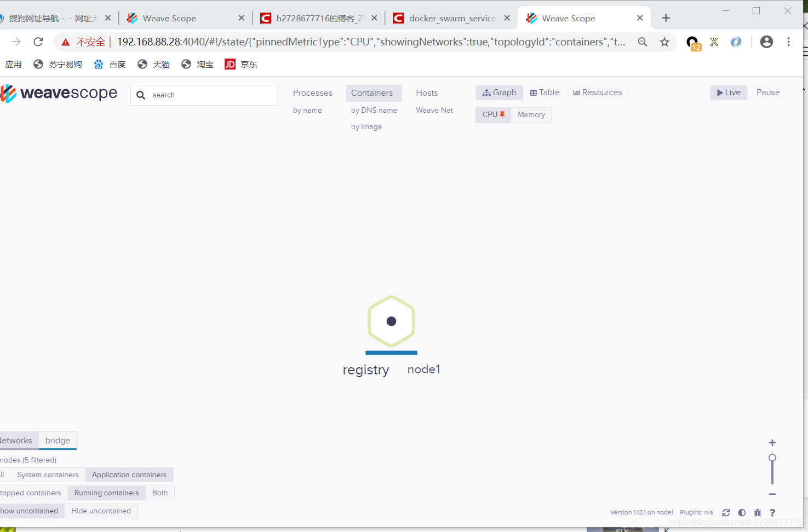Open the extension with badge 12

point(693,43)
